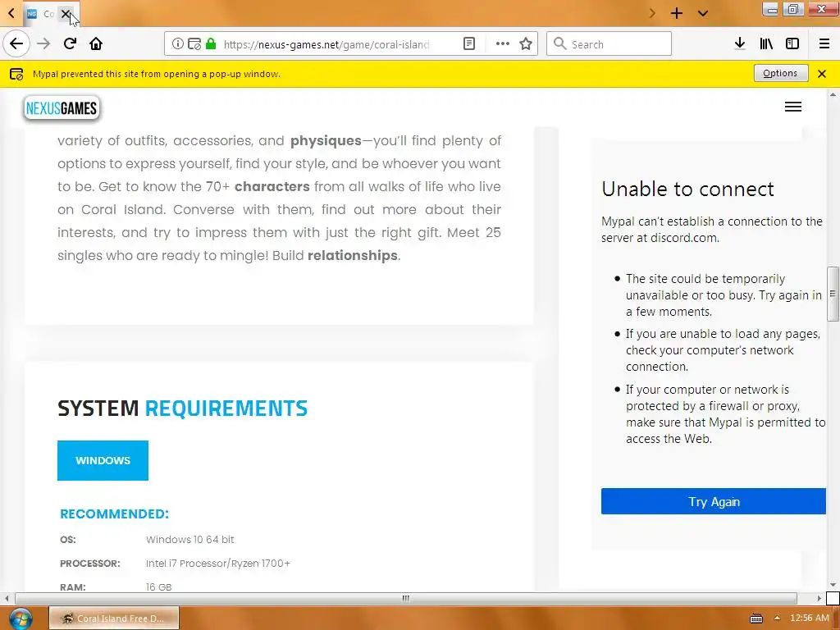
Task: Click the discord frame vertical scrollbar thumb
Action: tap(833, 294)
